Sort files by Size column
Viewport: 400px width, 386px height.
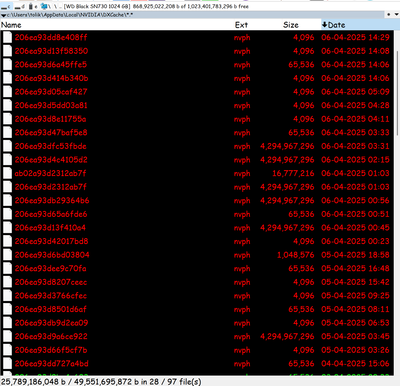[x=291, y=25]
